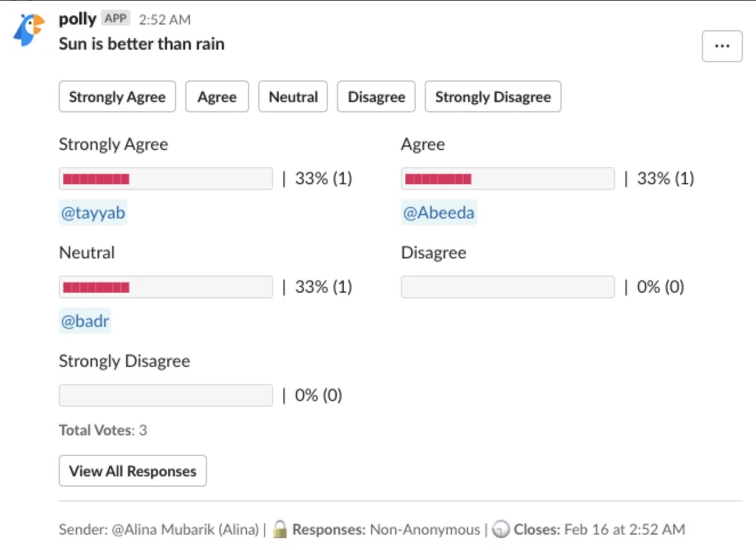This screenshot has width=756, height=550.
Task: Click the polly app name
Action: click(x=78, y=19)
